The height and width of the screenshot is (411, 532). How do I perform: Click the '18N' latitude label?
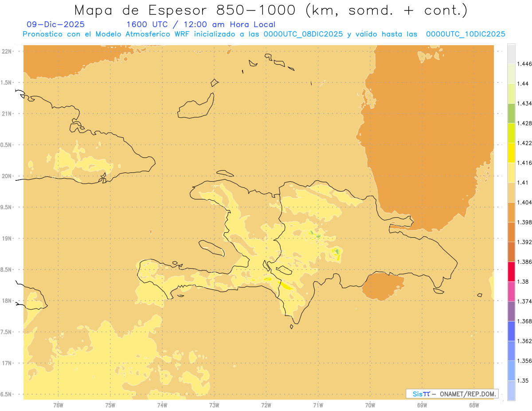[8, 301]
